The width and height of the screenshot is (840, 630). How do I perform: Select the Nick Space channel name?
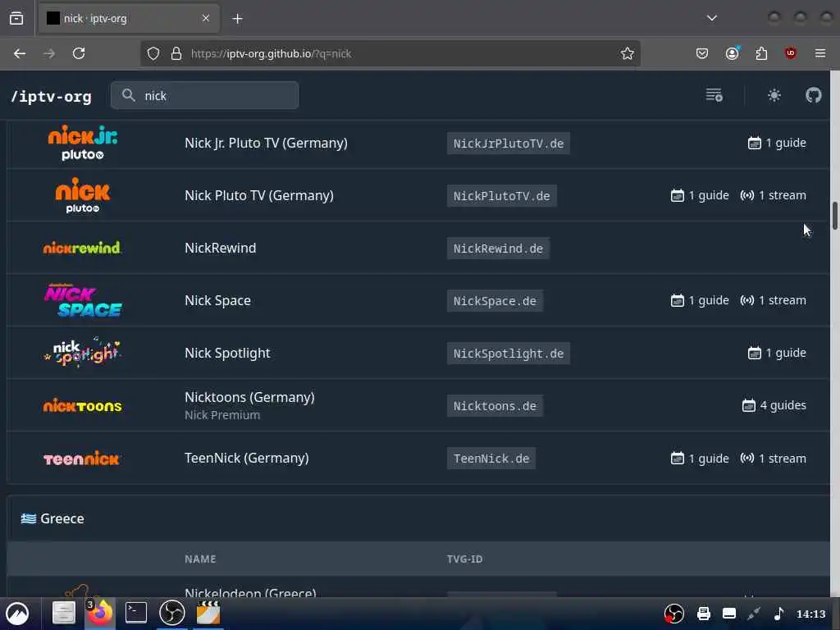coord(217,300)
